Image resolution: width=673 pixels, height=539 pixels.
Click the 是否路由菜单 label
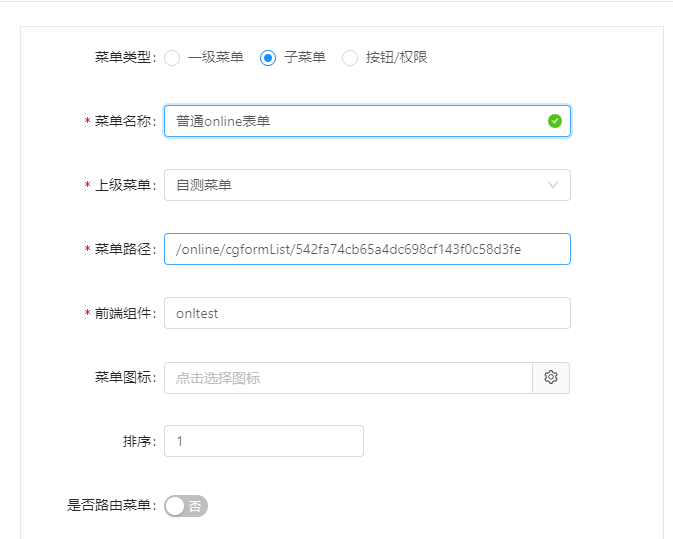[x=109, y=505]
